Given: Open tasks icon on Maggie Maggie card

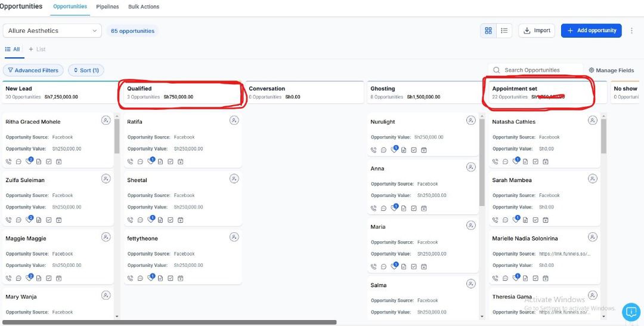Looking at the screenshot, I should click(48, 278).
